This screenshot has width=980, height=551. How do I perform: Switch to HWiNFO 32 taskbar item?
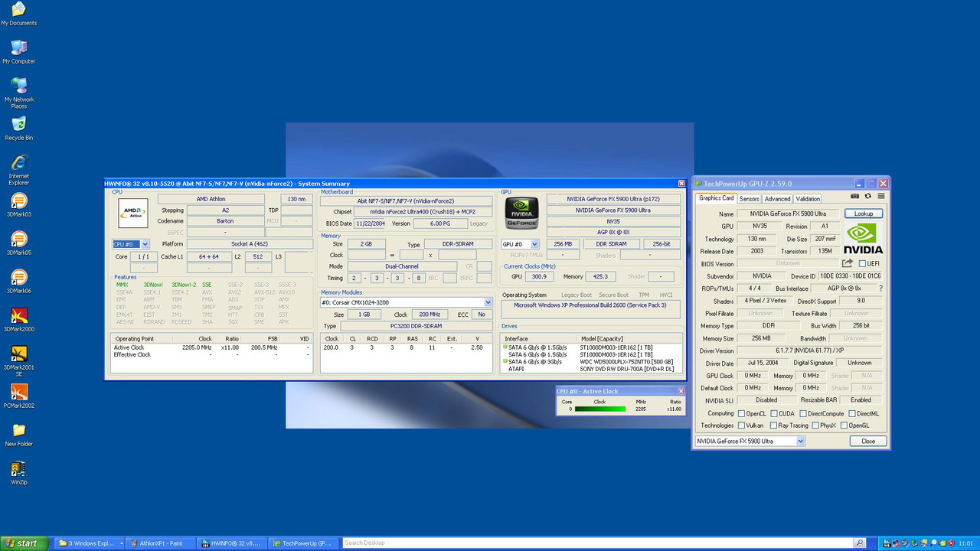[231, 543]
